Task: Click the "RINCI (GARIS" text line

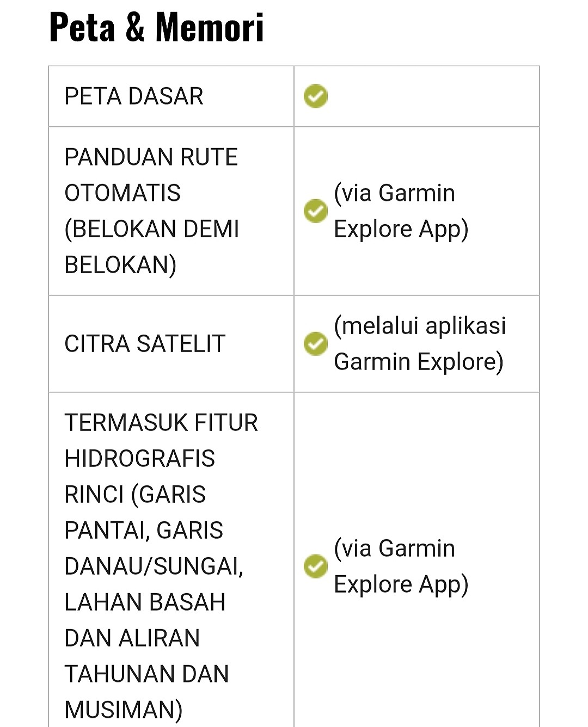Action: point(134,495)
